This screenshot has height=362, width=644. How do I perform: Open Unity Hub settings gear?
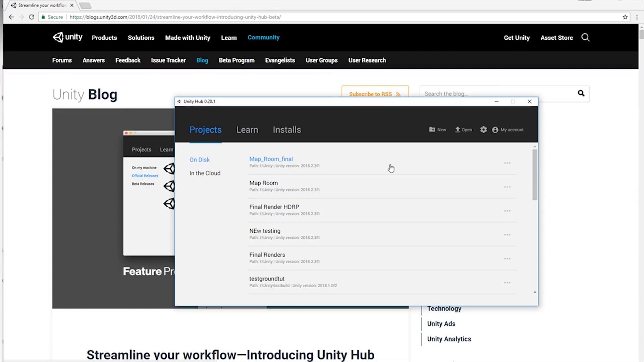click(x=483, y=130)
